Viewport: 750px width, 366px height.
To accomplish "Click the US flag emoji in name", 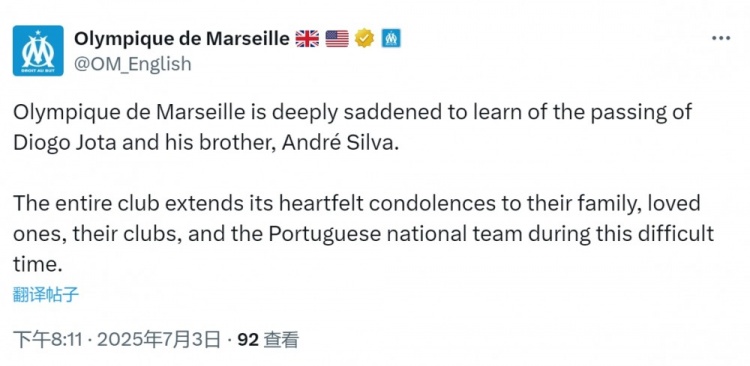I will (x=337, y=38).
